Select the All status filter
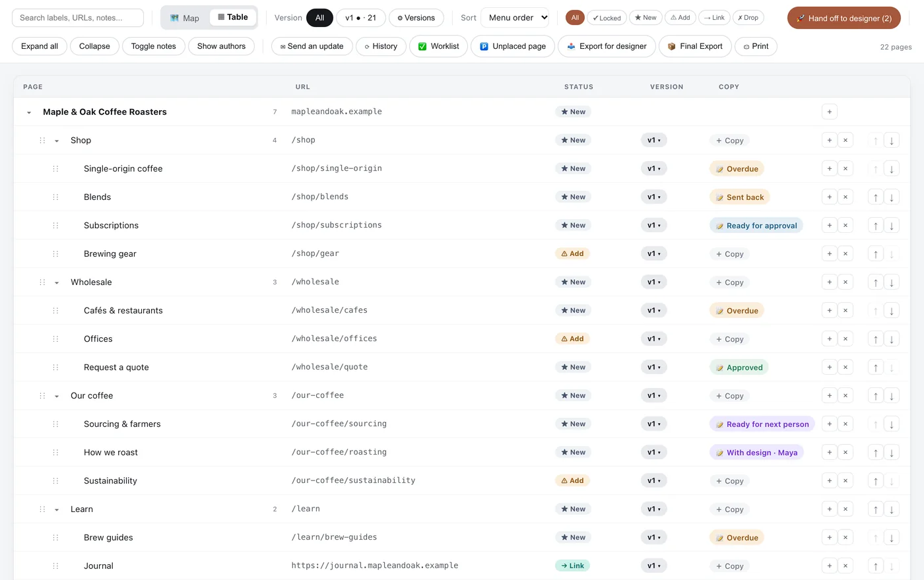This screenshot has height=580, width=924. [x=575, y=18]
